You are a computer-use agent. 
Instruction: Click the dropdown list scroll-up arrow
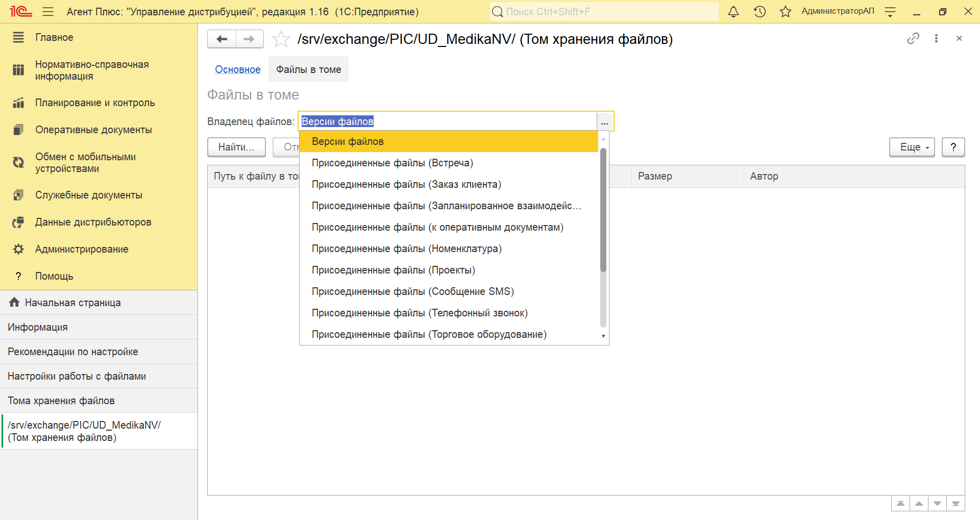pos(603,139)
